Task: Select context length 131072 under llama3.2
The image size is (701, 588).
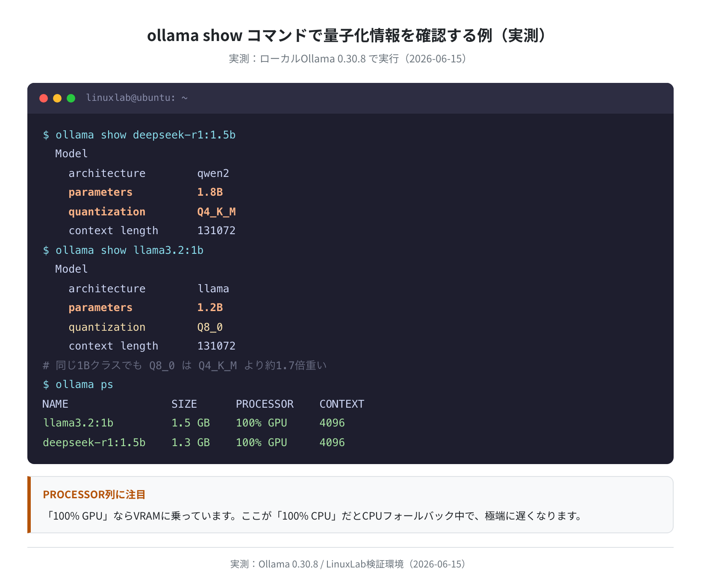Action: [x=216, y=346]
